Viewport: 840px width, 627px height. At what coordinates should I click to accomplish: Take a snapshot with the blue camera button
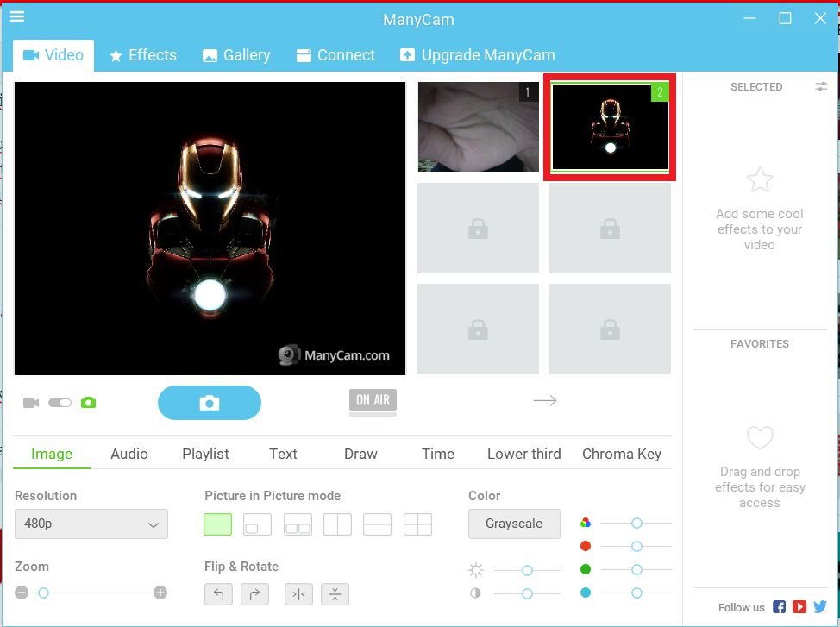(210, 403)
